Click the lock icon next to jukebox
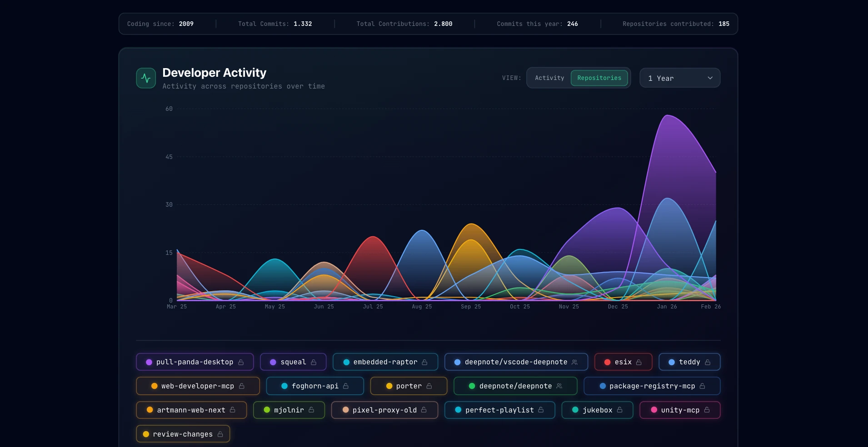 point(620,410)
